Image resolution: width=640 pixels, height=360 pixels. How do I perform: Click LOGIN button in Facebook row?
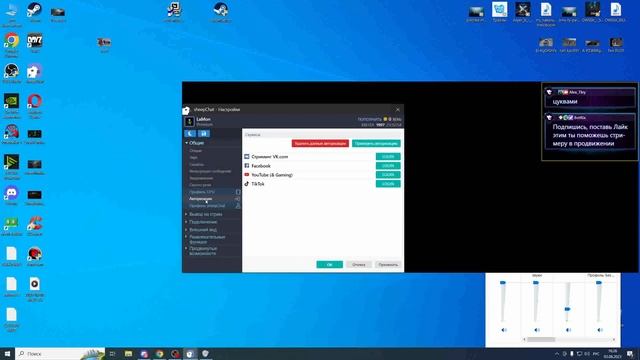tap(388, 166)
